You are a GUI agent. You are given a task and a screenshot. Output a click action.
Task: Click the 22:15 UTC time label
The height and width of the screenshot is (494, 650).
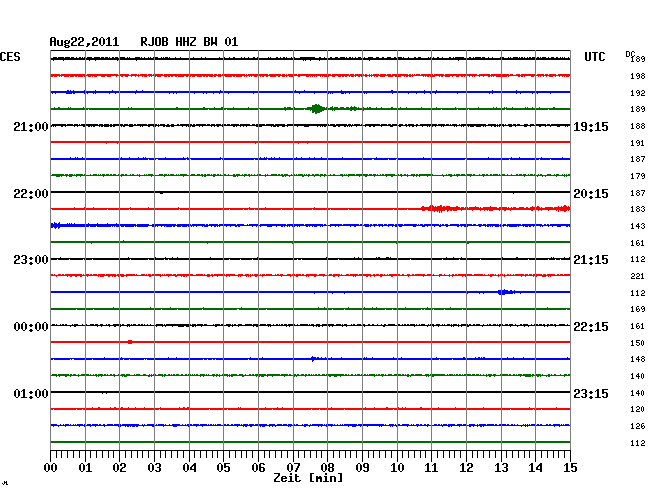[x=591, y=327]
